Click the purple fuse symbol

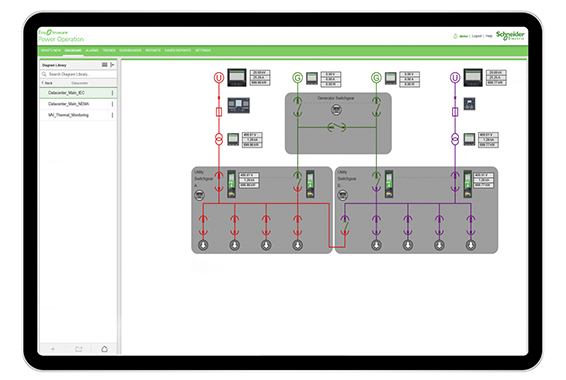tap(455, 112)
